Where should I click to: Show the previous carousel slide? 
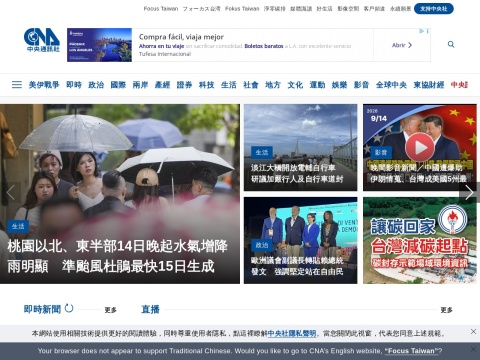11,193
